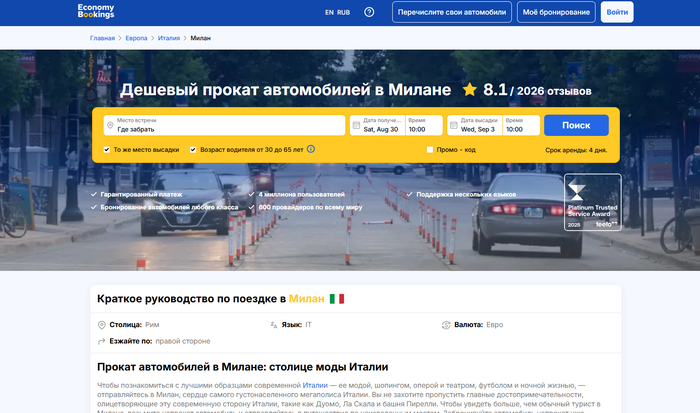
Task: Go to 'Главная' breadcrumb
Action: coord(102,38)
